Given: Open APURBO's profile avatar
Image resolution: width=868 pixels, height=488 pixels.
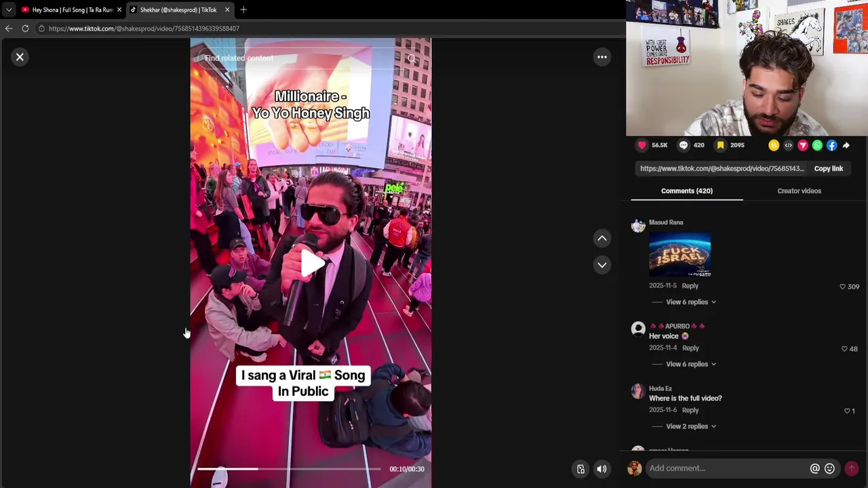Looking at the screenshot, I should [638, 329].
